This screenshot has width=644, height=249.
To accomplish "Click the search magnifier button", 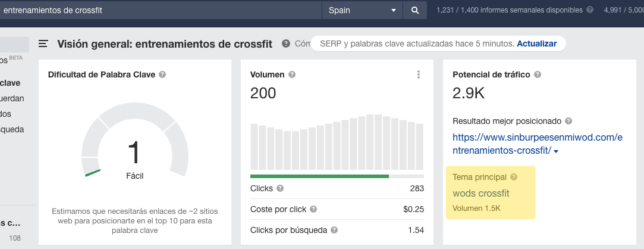I will point(414,10).
